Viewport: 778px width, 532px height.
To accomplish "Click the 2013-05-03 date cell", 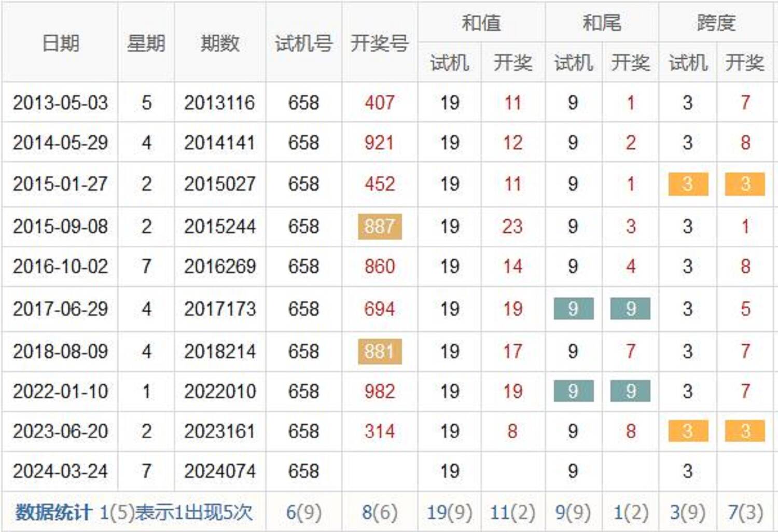I will pos(60,103).
